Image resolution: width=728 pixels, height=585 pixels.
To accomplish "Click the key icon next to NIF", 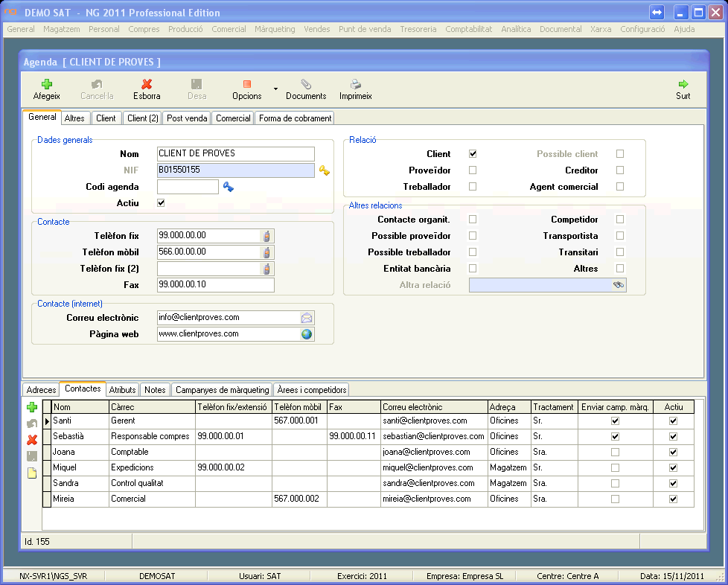I will (x=324, y=170).
